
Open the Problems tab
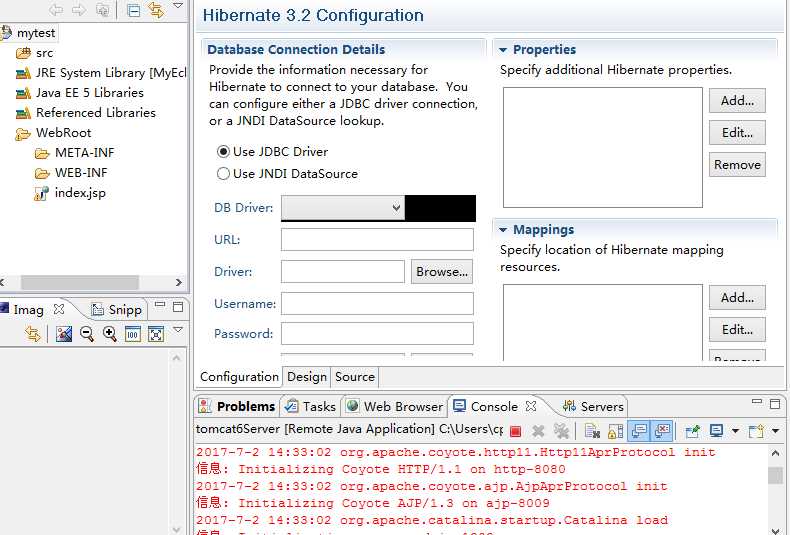pos(238,407)
